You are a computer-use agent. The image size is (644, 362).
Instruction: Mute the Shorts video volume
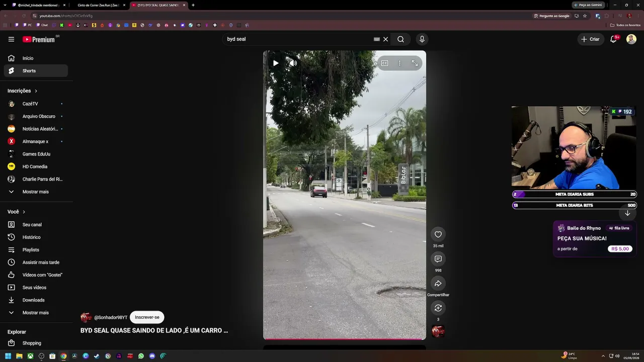point(293,63)
